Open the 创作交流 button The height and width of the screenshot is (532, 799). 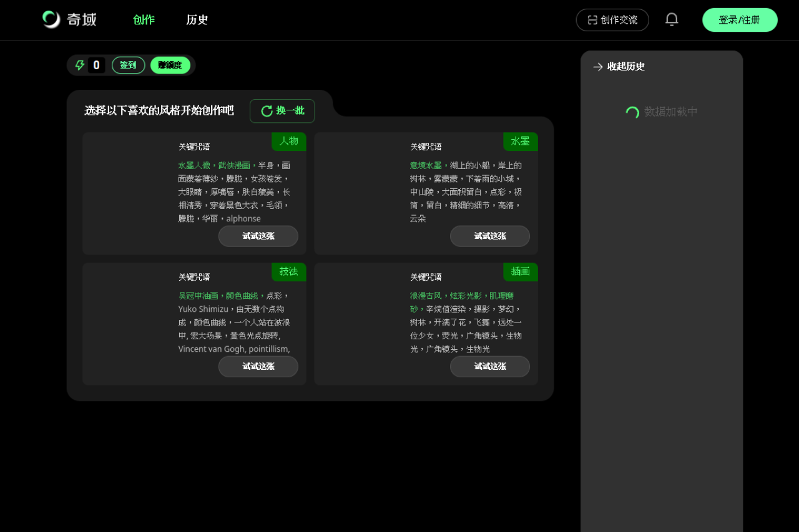click(612, 20)
